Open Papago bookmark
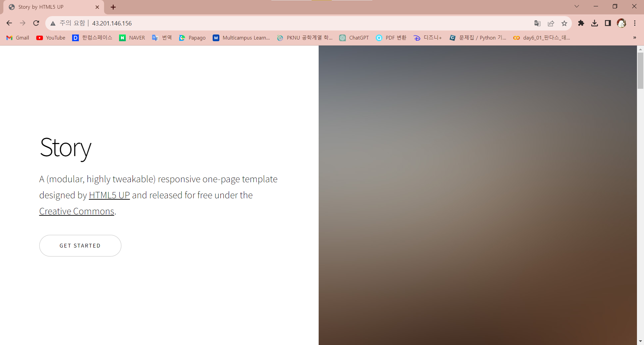 [192, 38]
